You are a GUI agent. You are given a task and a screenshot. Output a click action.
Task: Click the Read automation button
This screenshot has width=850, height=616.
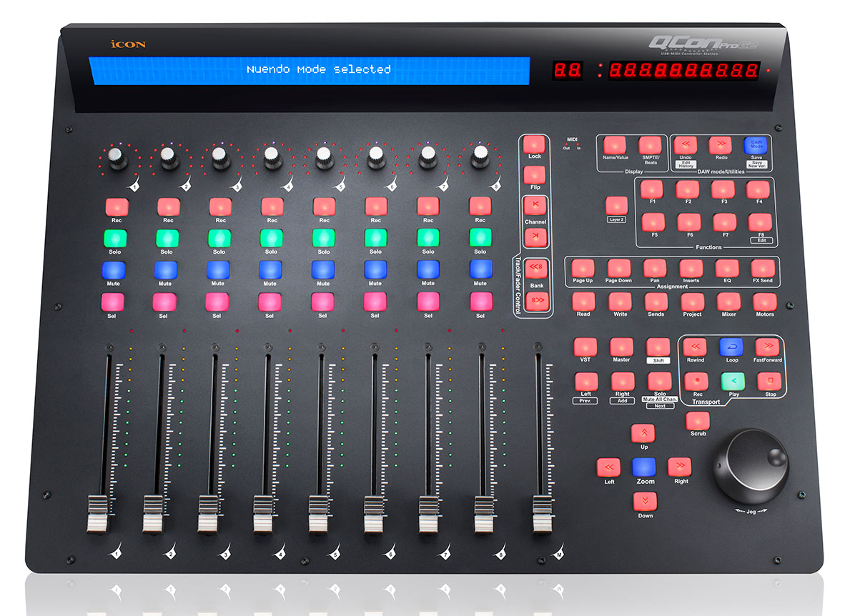(x=584, y=302)
